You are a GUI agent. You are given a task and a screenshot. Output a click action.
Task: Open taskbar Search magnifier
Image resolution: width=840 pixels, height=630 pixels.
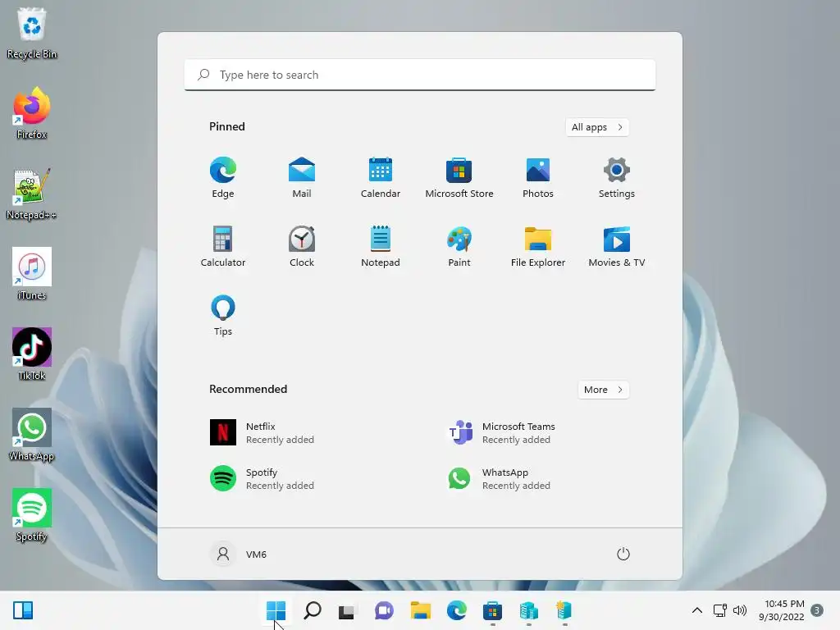313,610
